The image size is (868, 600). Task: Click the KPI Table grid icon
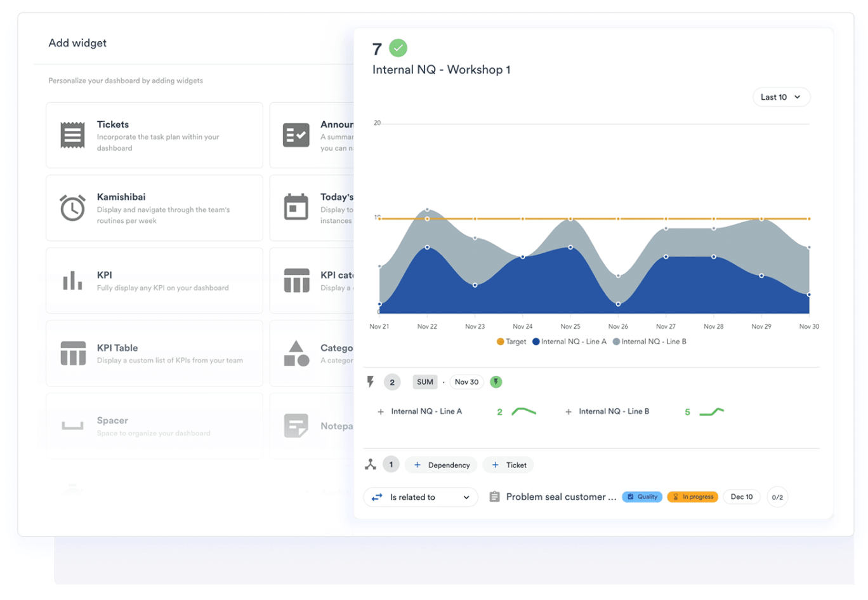pos(72,353)
